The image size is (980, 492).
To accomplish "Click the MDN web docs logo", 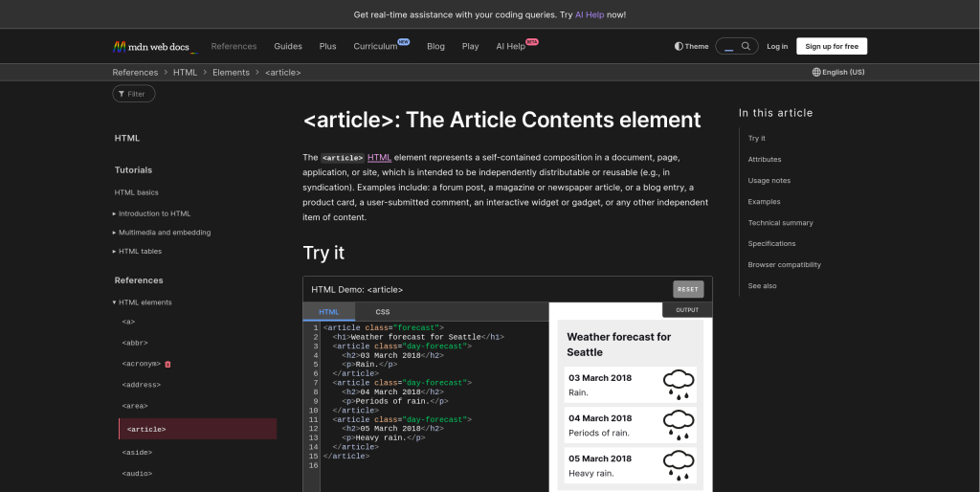I will pos(154,46).
